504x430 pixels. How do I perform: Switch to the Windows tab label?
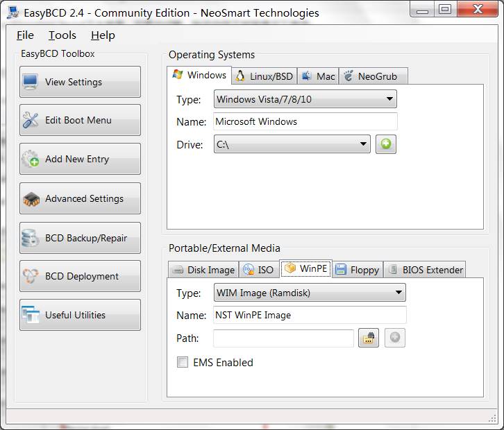[x=207, y=75]
